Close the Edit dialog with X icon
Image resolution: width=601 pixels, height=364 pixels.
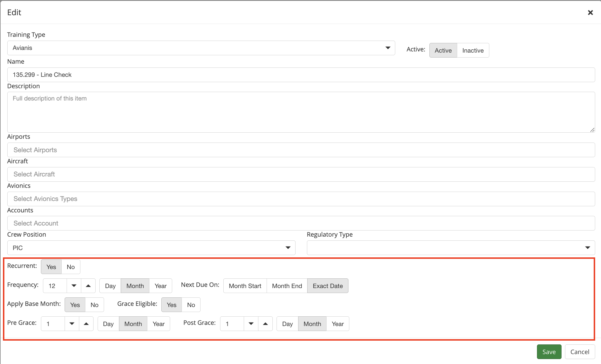(590, 13)
